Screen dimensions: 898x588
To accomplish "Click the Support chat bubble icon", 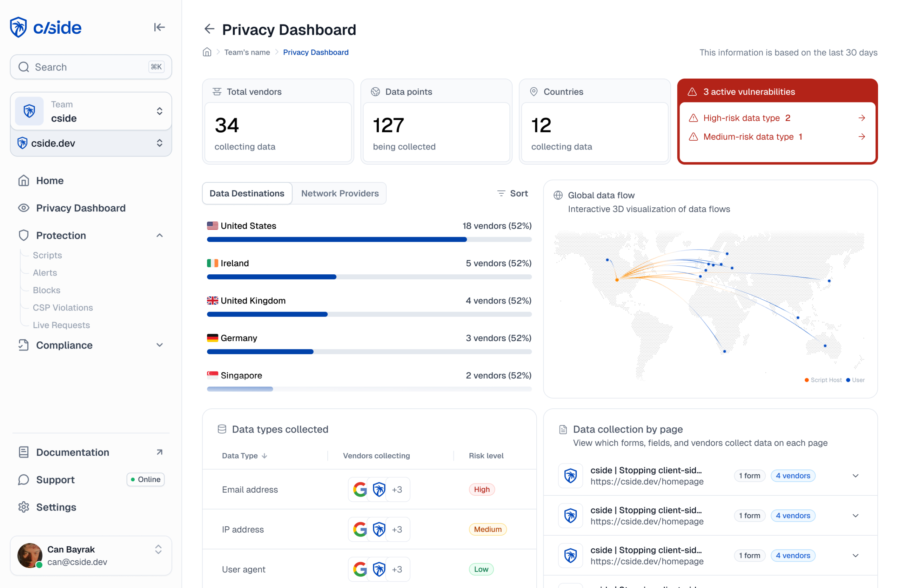I will point(24,480).
